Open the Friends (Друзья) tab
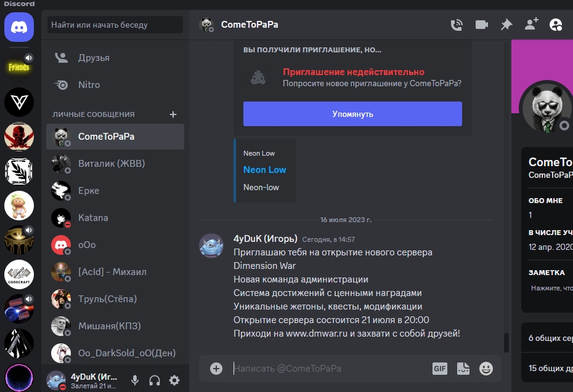573x392 pixels. (115, 58)
